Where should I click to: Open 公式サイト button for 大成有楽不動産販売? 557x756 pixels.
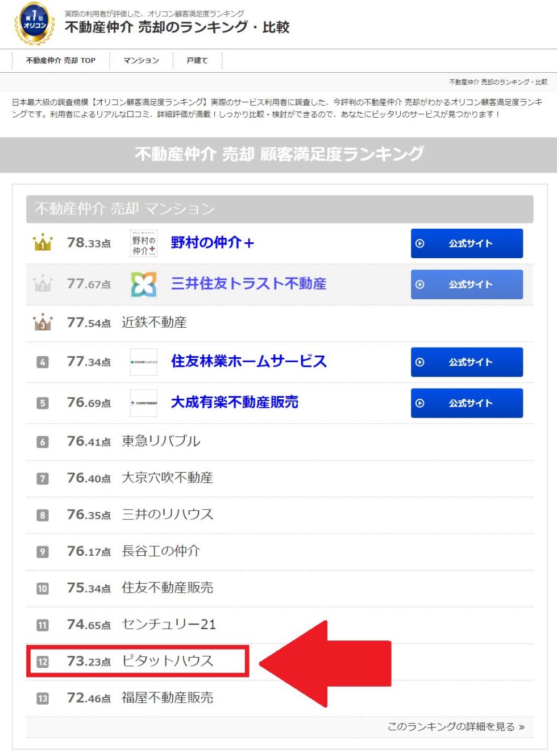[x=467, y=403]
